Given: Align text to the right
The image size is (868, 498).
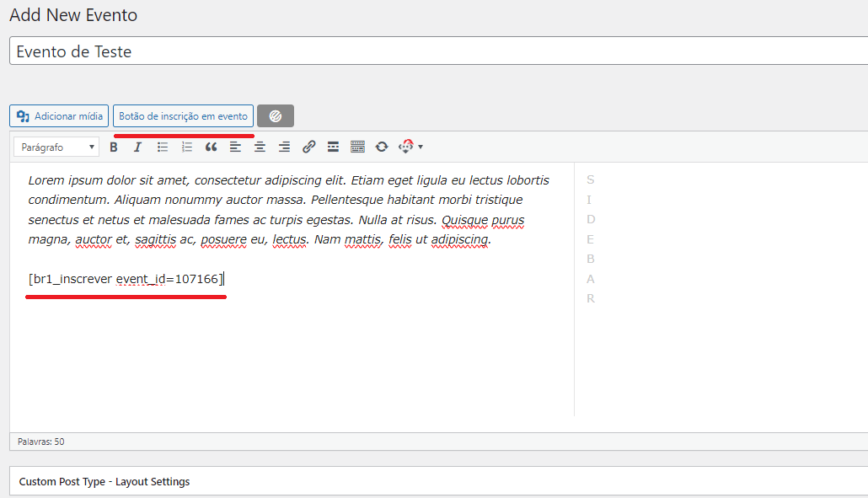Looking at the screenshot, I should click(x=284, y=147).
